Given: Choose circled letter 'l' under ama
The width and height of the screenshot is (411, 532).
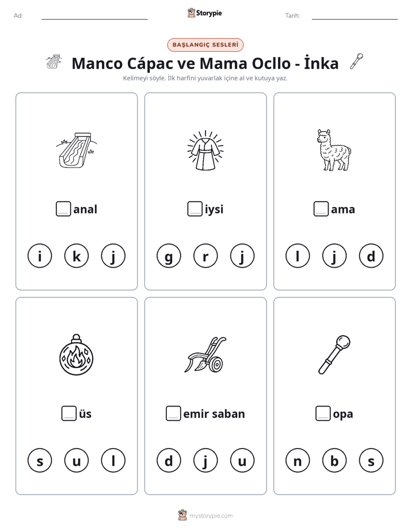Looking at the screenshot, I should tap(298, 256).
